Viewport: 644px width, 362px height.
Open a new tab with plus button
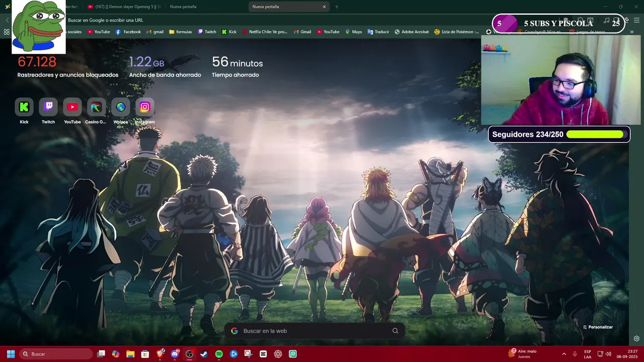[x=337, y=7]
